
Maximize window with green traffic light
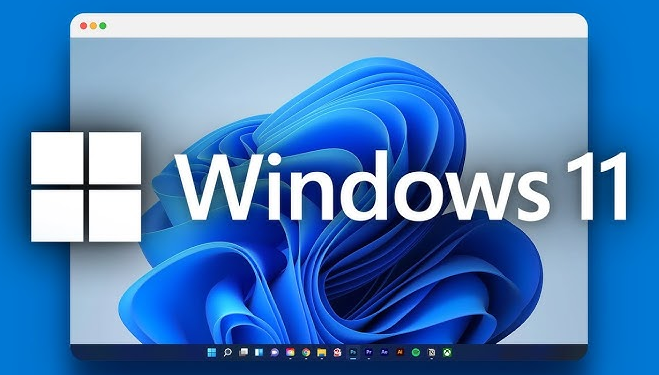click(x=103, y=26)
